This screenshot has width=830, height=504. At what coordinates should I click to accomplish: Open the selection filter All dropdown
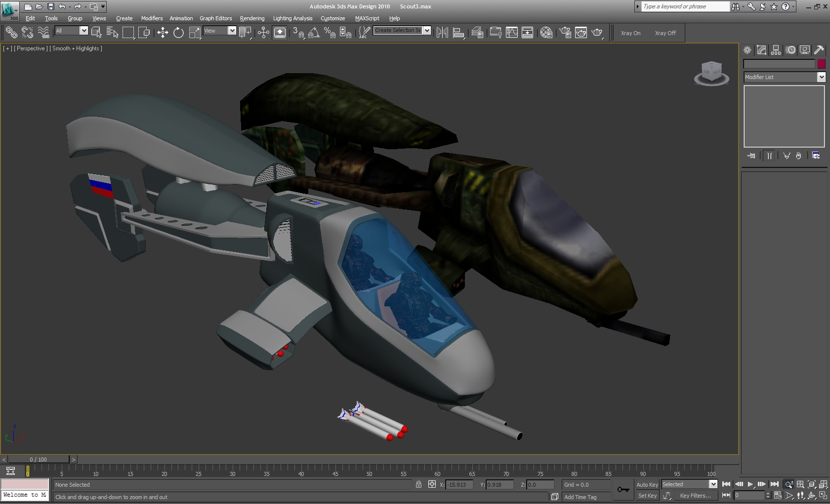pyautogui.click(x=83, y=31)
